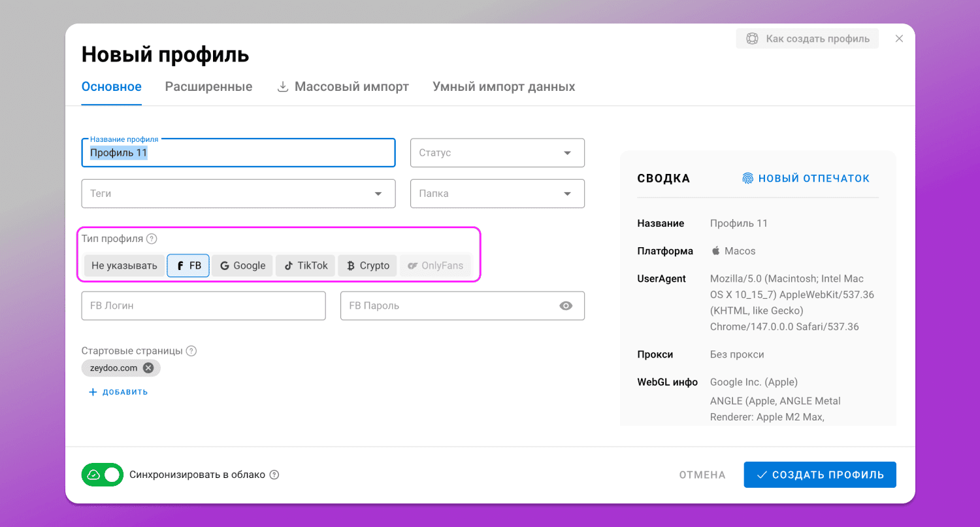Toggle the cloud sync switch off
Image resolution: width=980 pixels, height=527 pixels.
(x=102, y=475)
